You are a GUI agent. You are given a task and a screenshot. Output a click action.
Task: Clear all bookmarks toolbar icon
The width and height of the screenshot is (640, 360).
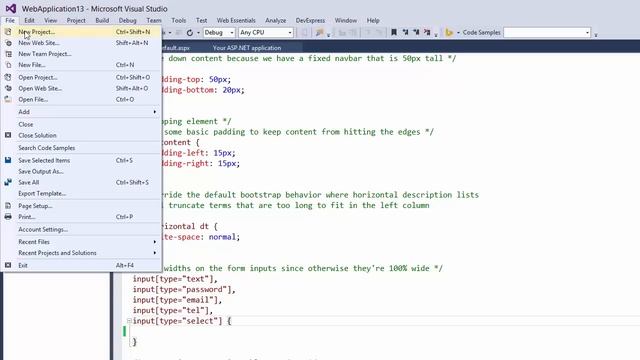pos(427,32)
